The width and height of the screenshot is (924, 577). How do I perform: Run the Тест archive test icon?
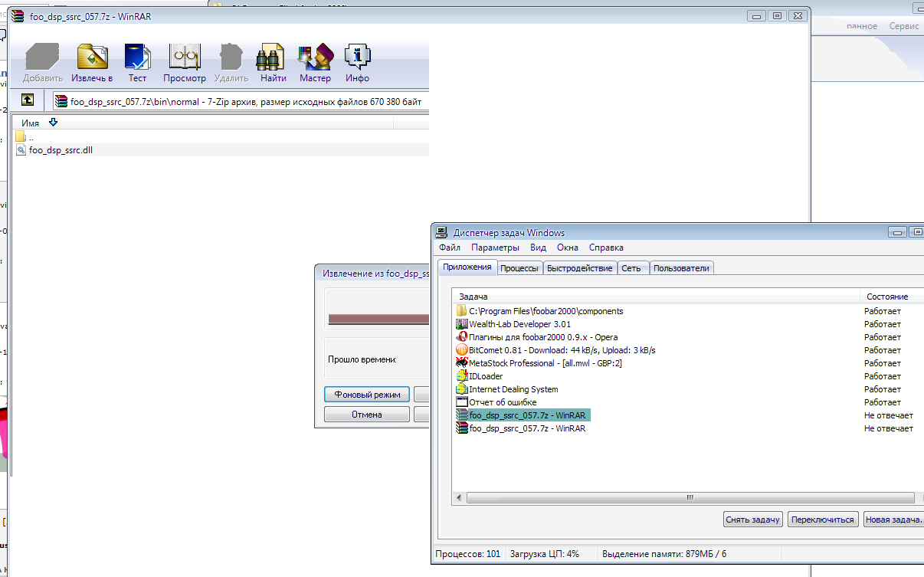point(137,57)
